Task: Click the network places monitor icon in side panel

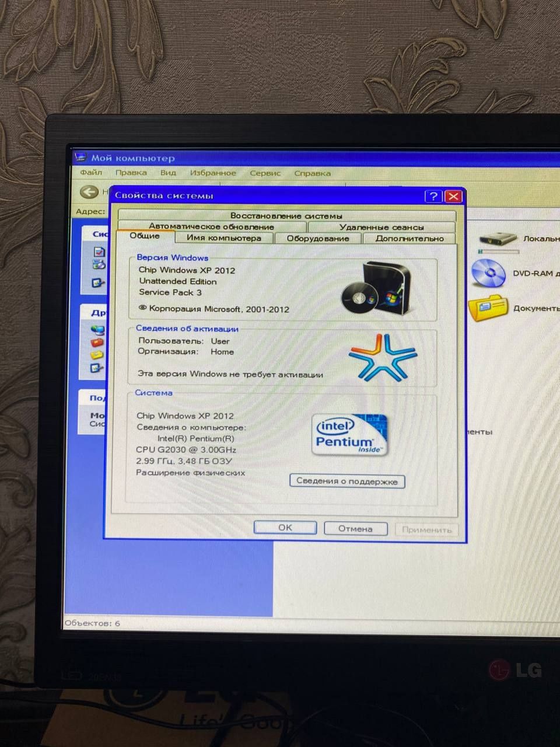Action: pos(98,330)
